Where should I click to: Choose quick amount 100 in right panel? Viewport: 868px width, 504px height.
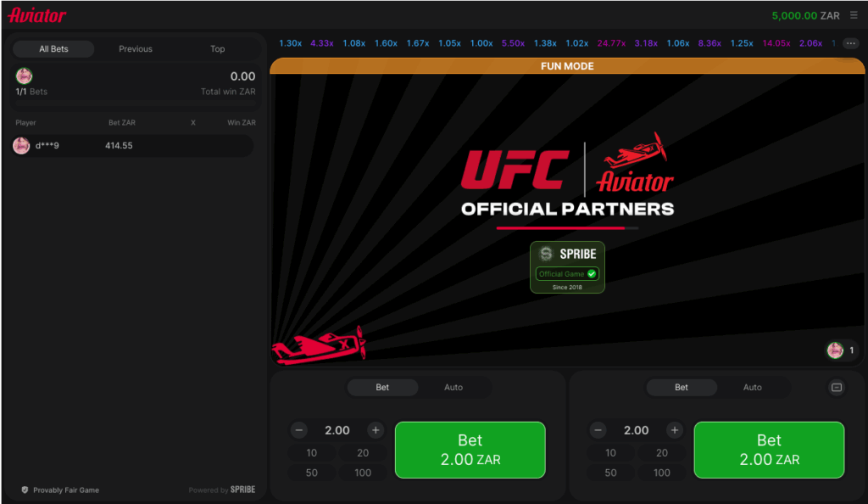tap(661, 473)
